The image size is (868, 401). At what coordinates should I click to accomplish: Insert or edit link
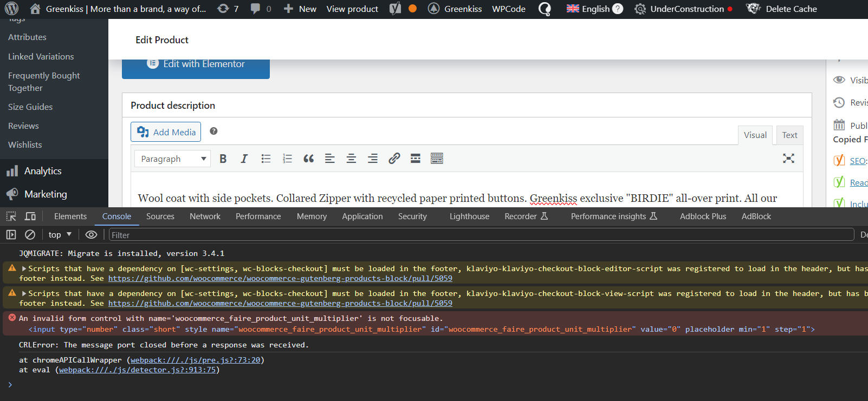point(394,159)
